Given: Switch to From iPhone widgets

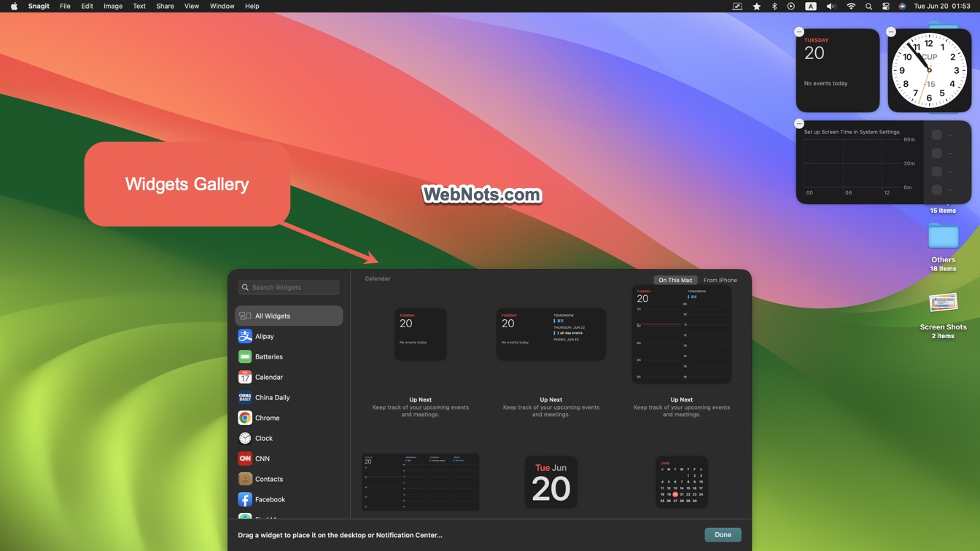Looking at the screenshot, I should click(x=720, y=280).
